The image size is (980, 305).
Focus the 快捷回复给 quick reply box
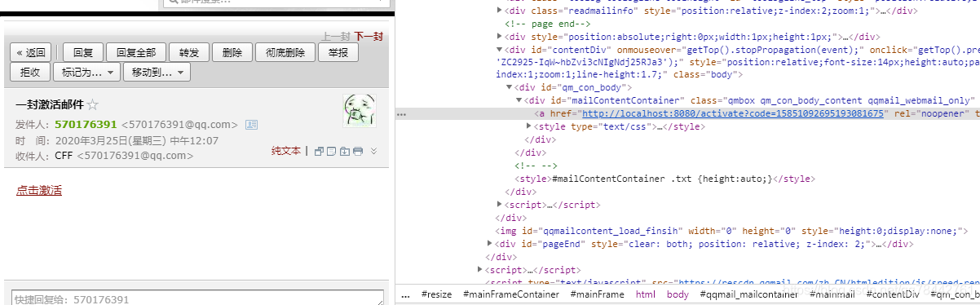click(x=197, y=298)
